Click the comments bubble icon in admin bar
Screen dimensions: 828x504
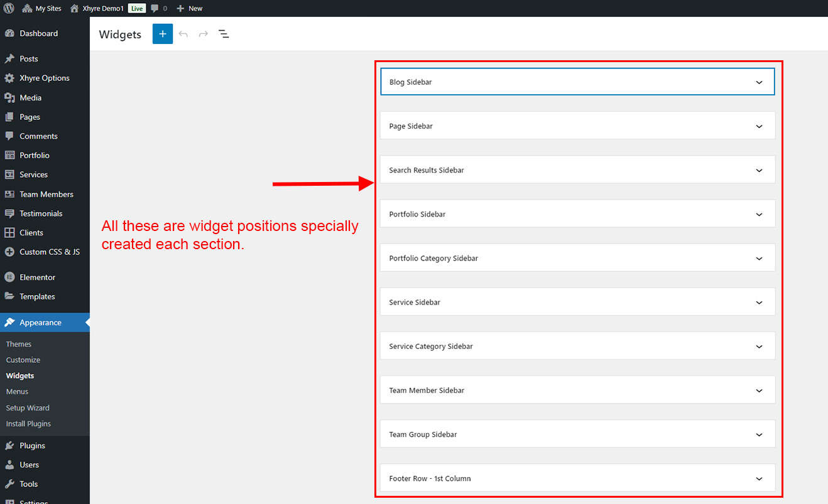tap(155, 8)
